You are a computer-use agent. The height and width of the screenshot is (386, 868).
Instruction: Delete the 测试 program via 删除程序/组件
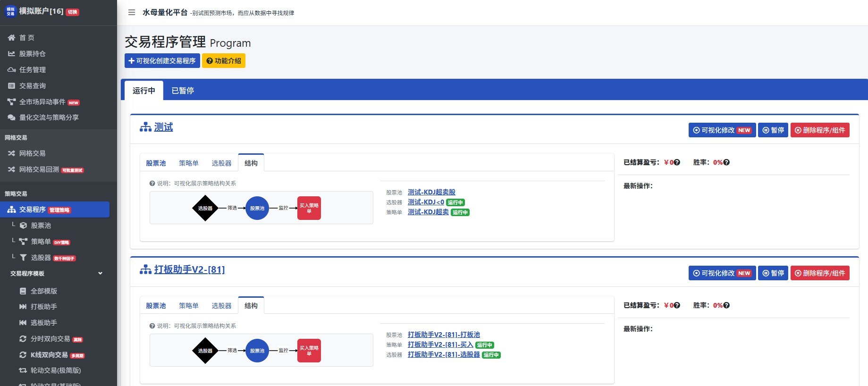(820, 130)
